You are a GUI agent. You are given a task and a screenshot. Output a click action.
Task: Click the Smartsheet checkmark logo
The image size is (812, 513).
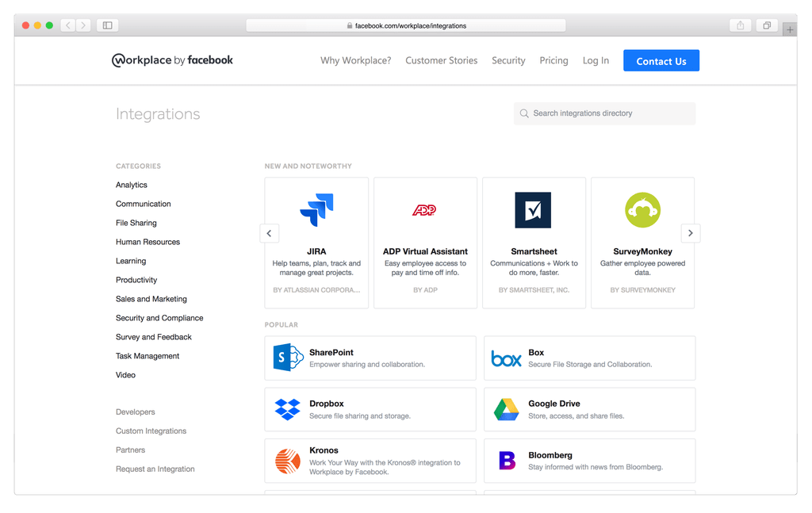(533, 209)
